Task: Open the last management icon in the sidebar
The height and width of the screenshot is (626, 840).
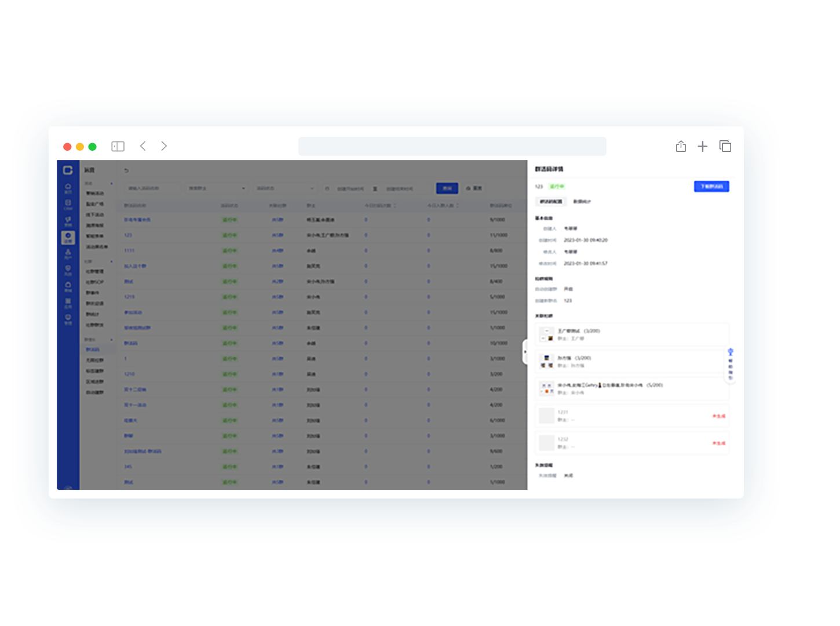Action: point(68,319)
